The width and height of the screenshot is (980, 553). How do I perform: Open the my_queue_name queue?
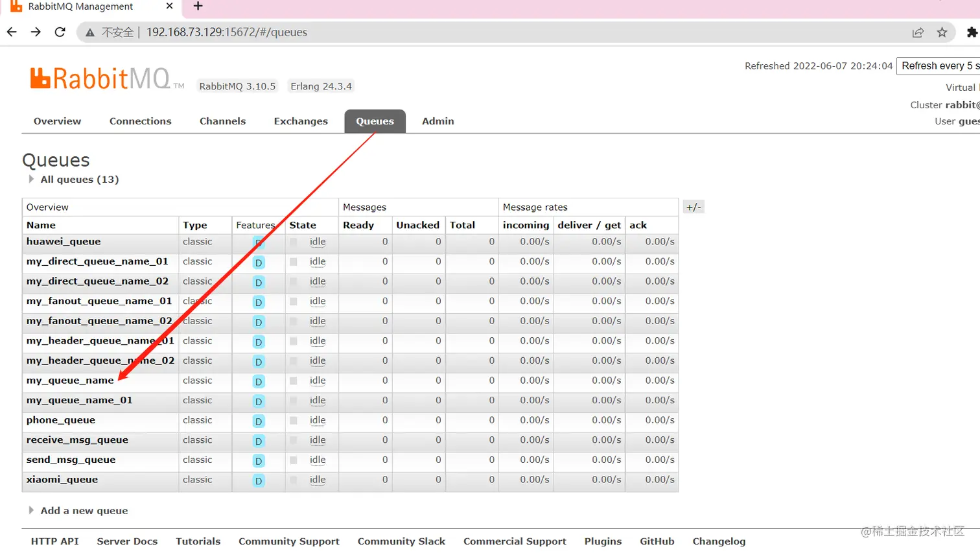[x=70, y=381]
